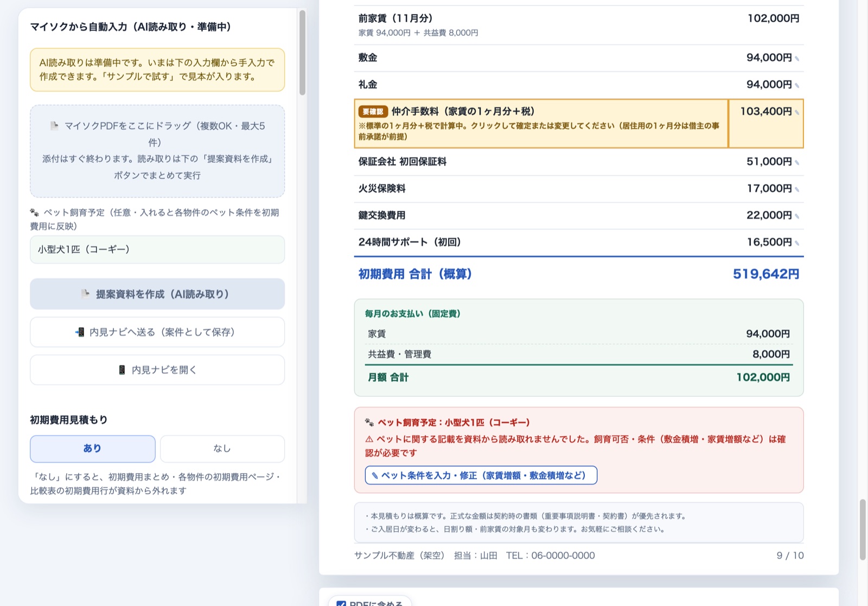Click the paw icon by ペット飼育予定 label in the left panel
This screenshot has width=868, height=606.
(x=34, y=213)
